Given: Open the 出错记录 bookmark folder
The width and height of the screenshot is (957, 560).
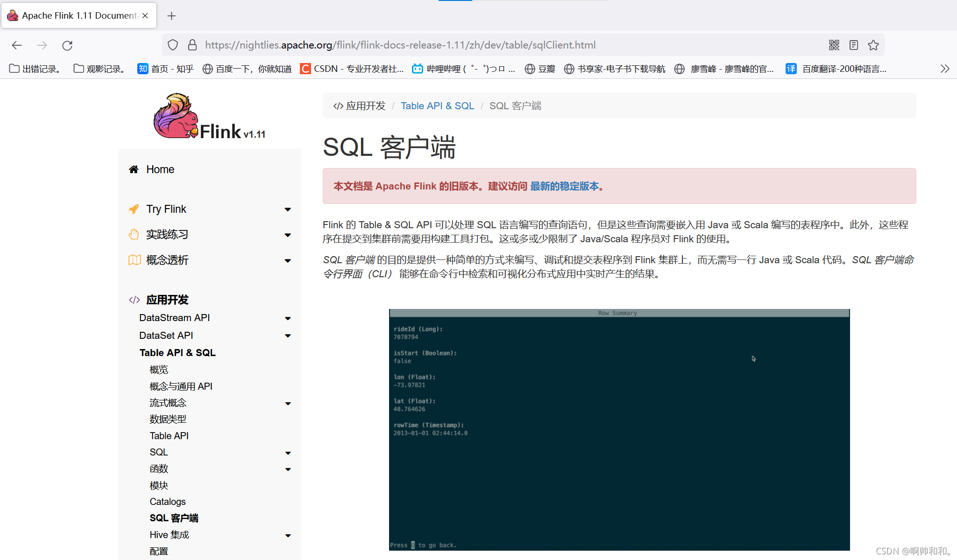Looking at the screenshot, I should click(35, 69).
